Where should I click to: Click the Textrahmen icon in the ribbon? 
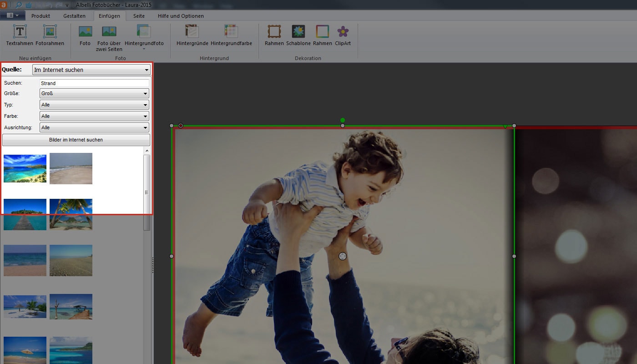pyautogui.click(x=20, y=32)
